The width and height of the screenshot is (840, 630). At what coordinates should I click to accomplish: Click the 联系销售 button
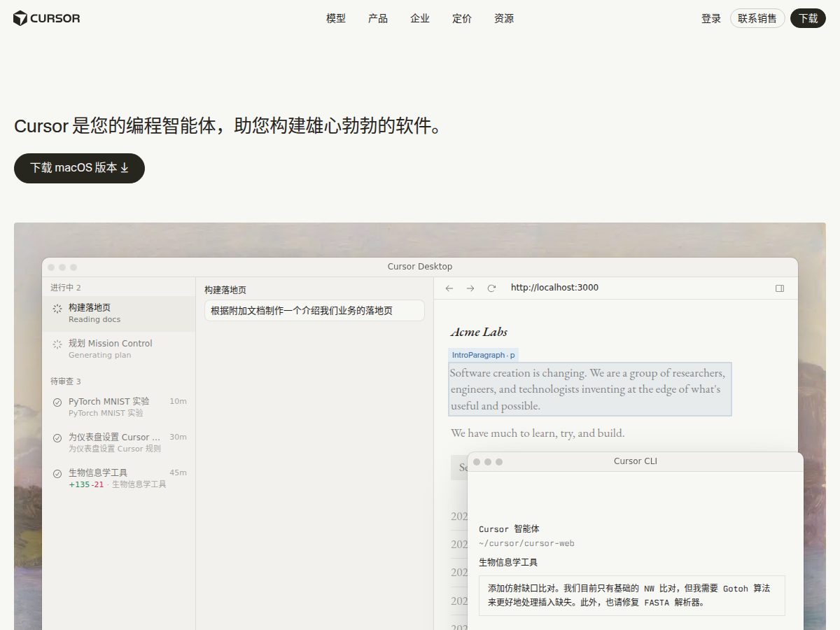757,18
